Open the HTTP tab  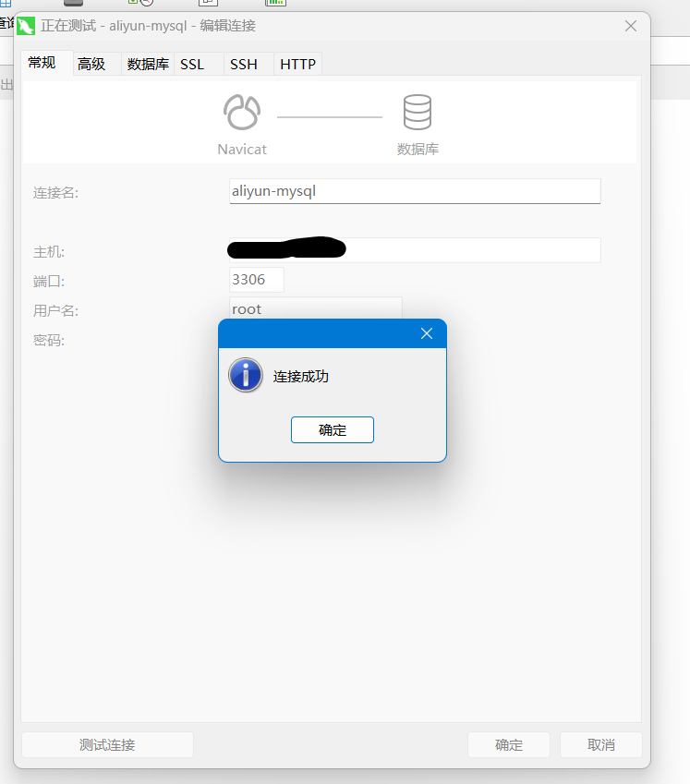(298, 64)
